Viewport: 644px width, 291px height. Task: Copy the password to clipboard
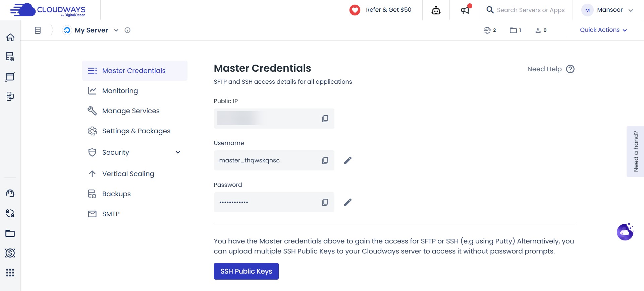(x=325, y=202)
